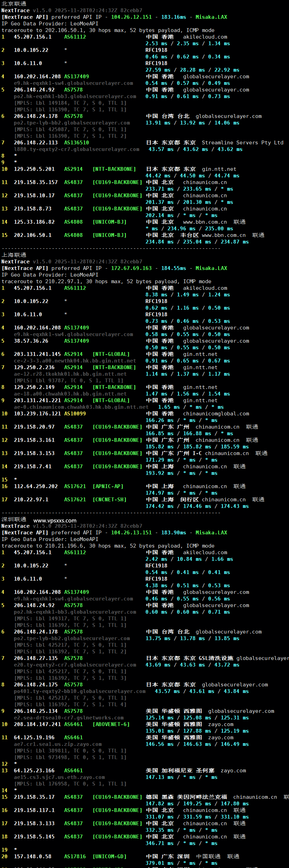Click the GSL清洗设施 label
Image resolution: width=289 pixels, height=868 pixels.
[x=216, y=658]
